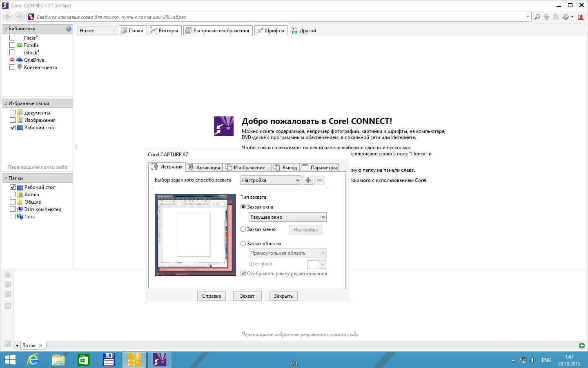Select the Захват меню radio button

[243, 229]
